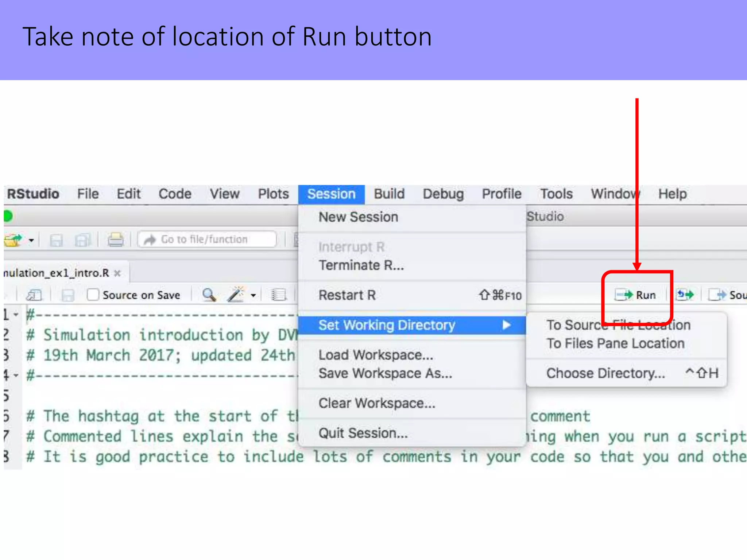Click the Session menu title
747x560 pixels.
click(x=331, y=194)
